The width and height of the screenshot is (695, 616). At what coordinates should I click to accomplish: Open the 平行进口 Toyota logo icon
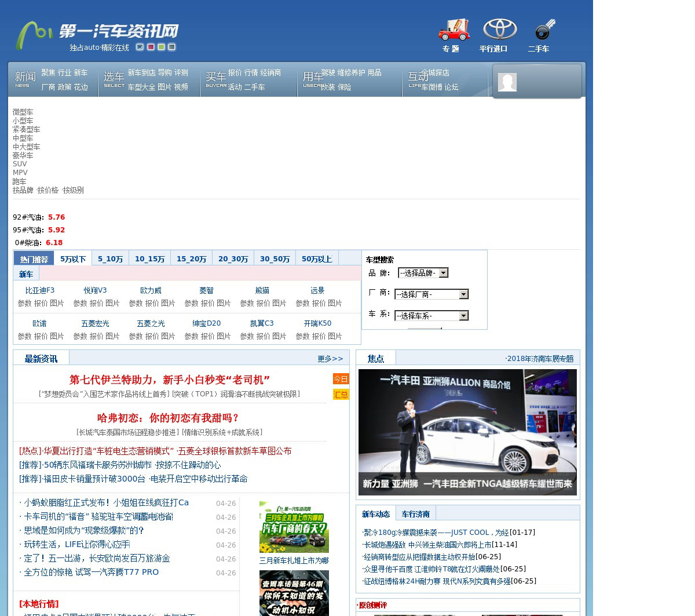500,29
